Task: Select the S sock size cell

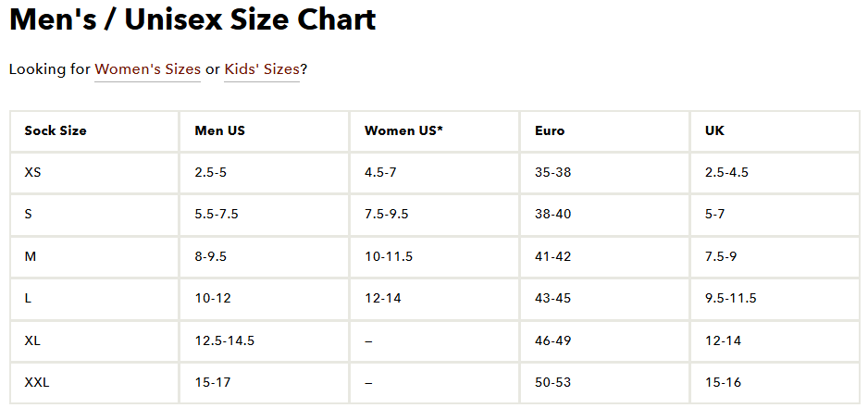Action: click(29, 214)
